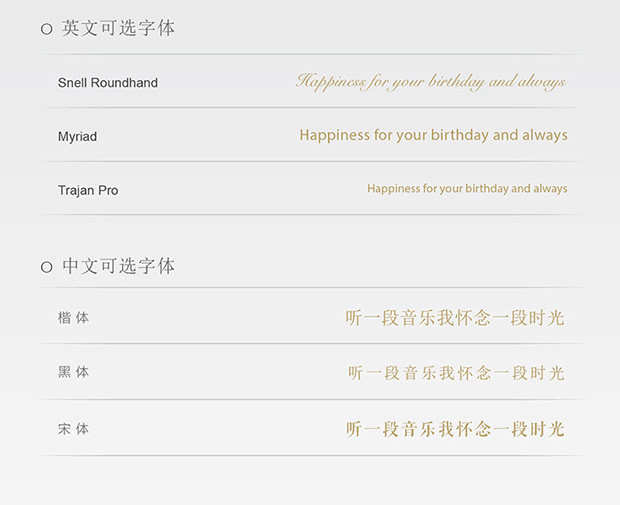Click the circle bullet beside 英文可选字体

(x=46, y=29)
